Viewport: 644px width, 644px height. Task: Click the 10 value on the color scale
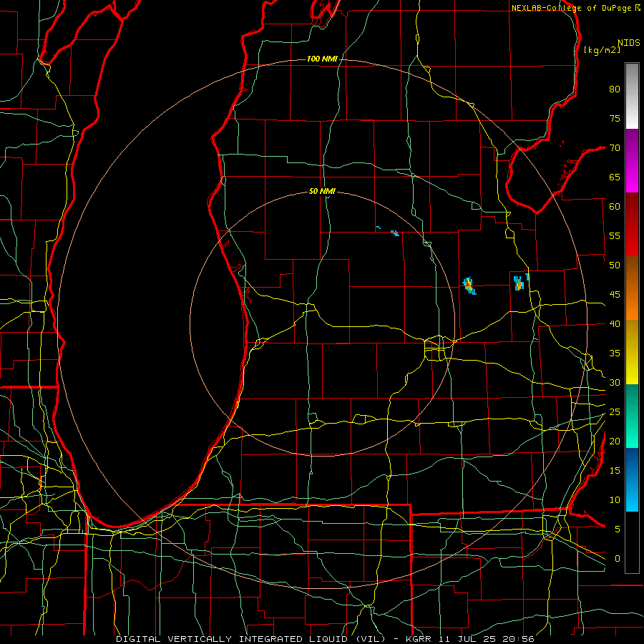pyautogui.click(x=615, y=500)
